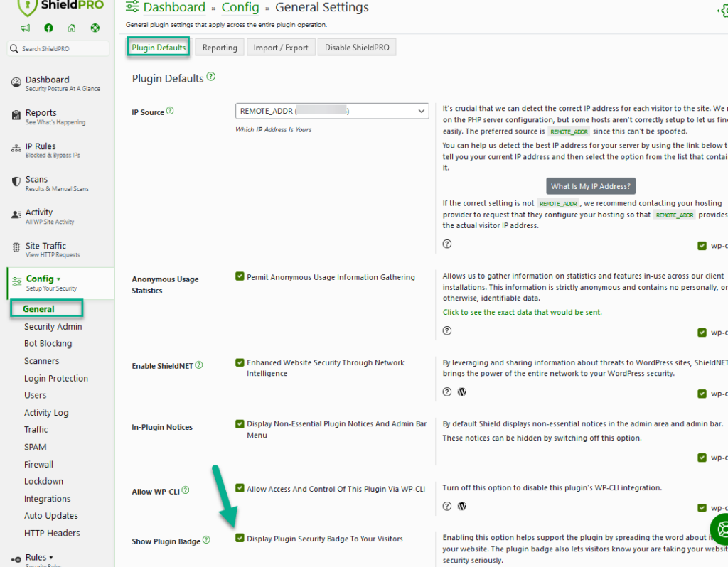Expand the Rules menu in sidebar

coord(39,557)
